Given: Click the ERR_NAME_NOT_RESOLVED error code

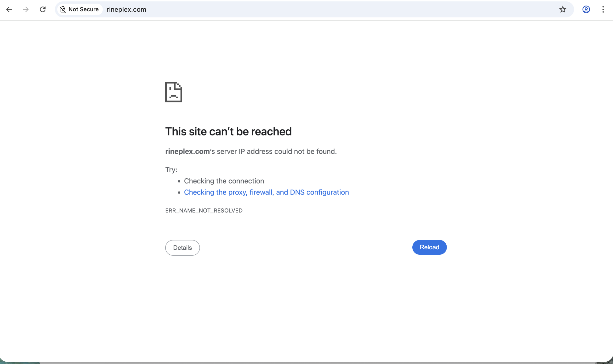Looking at the screenshot, I should tap(204, 210).
